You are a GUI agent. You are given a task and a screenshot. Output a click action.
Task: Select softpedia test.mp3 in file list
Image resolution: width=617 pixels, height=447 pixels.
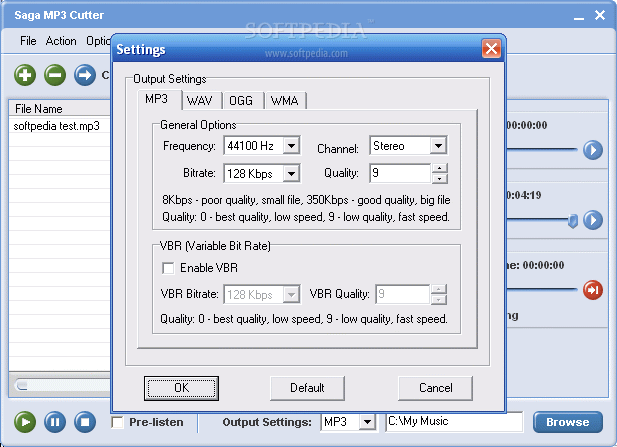click(57, 126)
